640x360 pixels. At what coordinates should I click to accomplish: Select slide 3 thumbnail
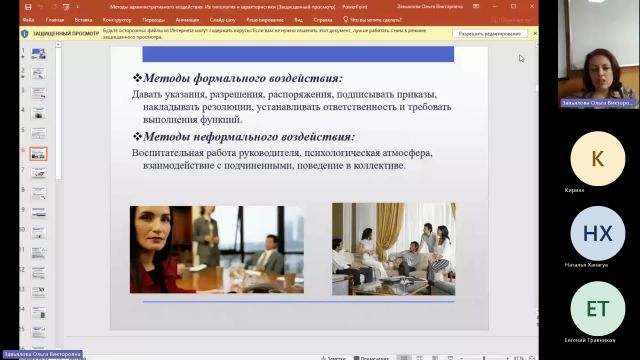[x=38, y=93]
